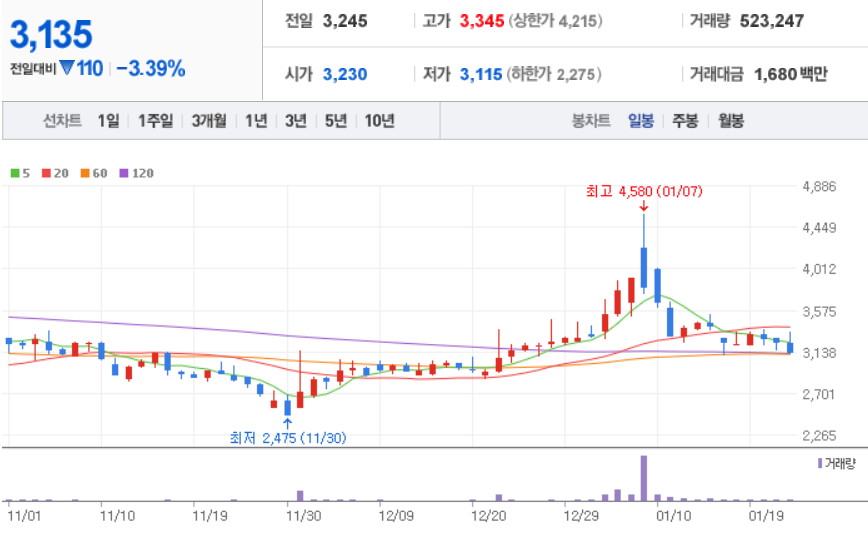Select the 1주일 line chart range
Image resolution: width=868 pixels, height=542 pixels.
pyautogui.click(x=156, y=120)
